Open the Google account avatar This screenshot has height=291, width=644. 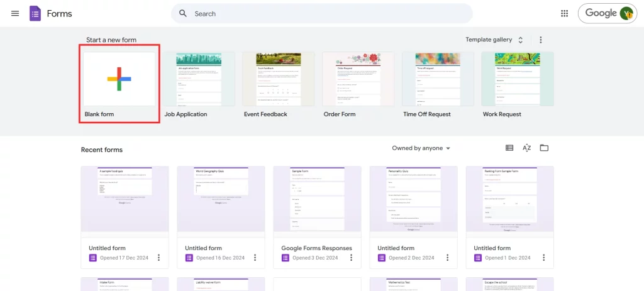[627, 14]
